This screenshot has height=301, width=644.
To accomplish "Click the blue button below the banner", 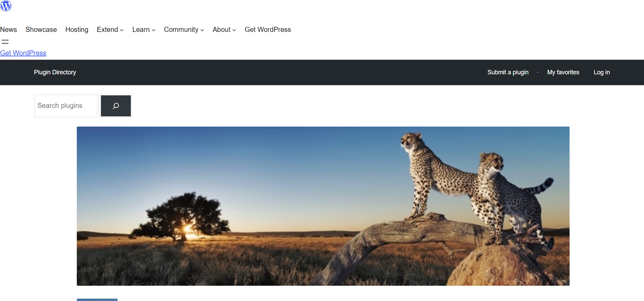I will (x=97, y=300).
